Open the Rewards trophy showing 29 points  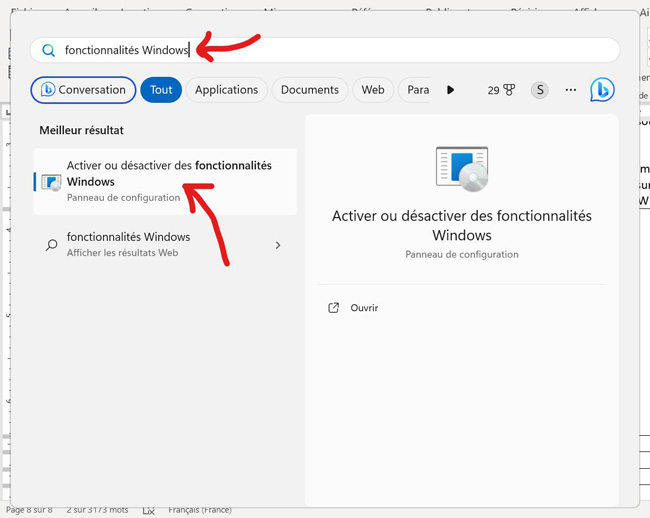pos(502,90)
